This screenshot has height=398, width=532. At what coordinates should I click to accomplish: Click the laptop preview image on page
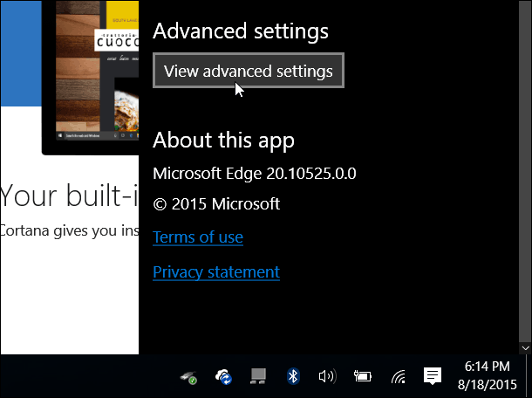pyautogui.click(x=90, y=78)
